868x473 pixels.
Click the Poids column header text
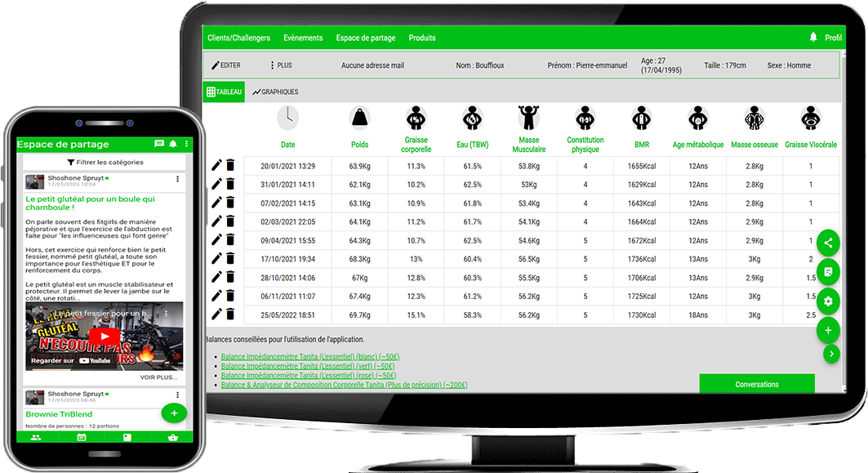click(360, 145)
